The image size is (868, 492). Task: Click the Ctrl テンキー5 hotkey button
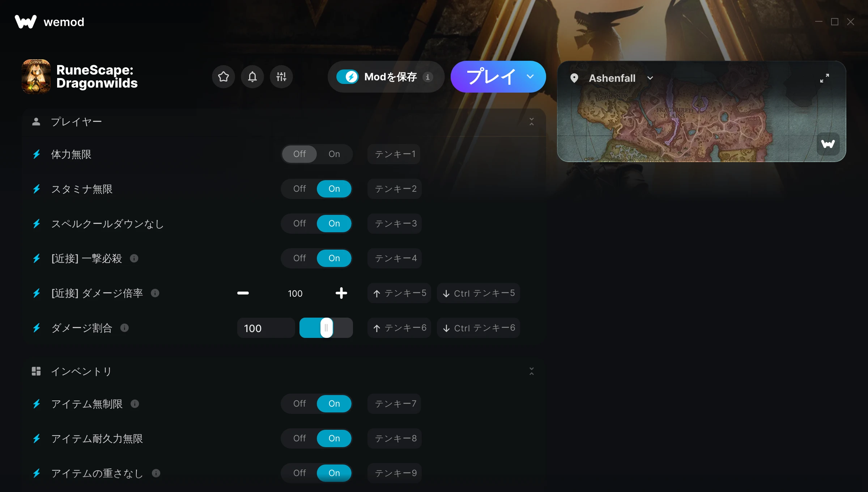pos(478,293)
